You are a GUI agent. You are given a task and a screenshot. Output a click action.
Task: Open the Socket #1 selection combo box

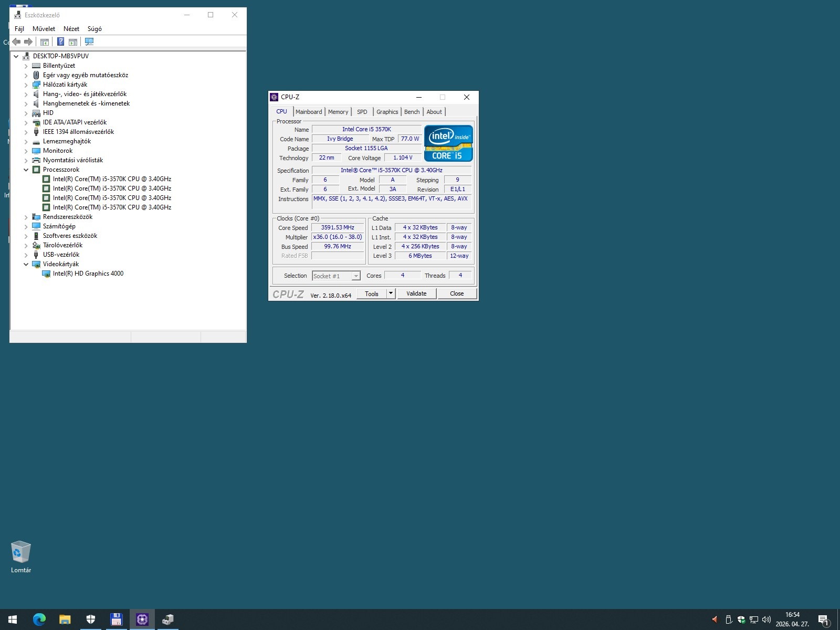(x=336, y=276)
